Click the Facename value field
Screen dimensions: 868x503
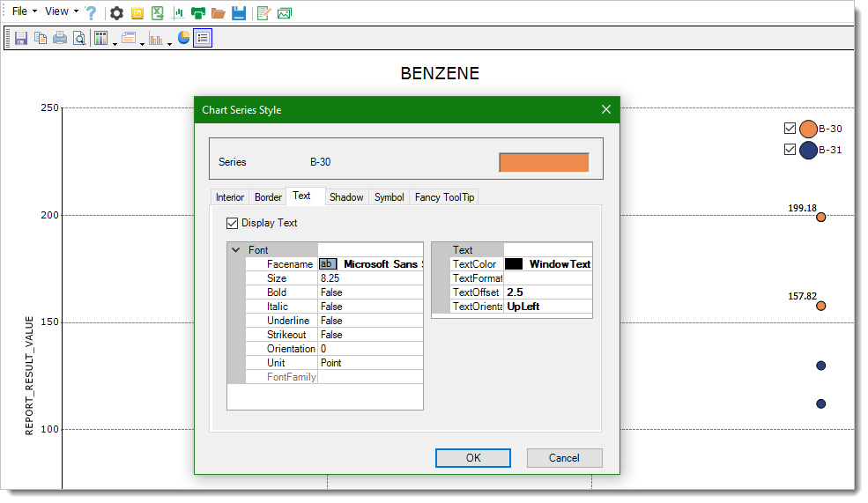370,264
